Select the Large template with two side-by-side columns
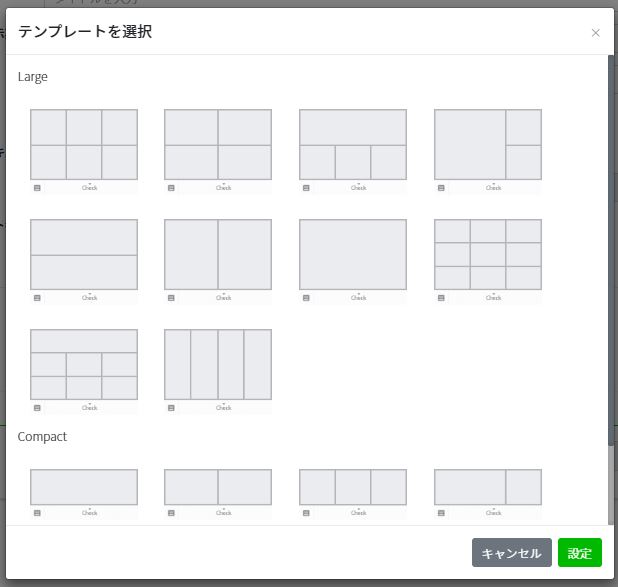618x587 pixels. coord(218,255)
